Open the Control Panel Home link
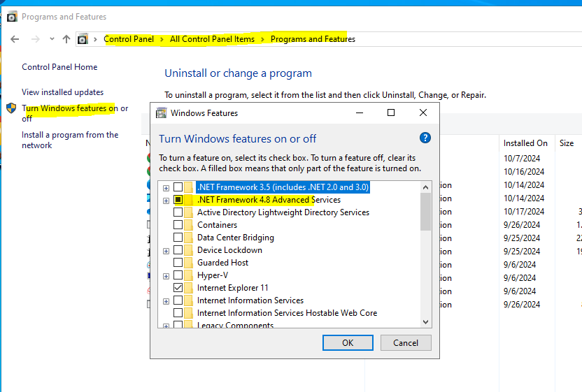 (59, 67)
